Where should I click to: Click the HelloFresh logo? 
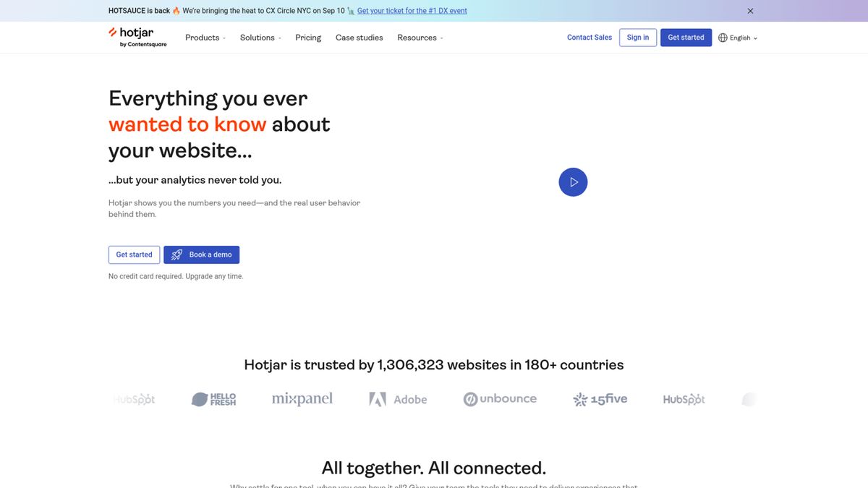click(213, 398)
